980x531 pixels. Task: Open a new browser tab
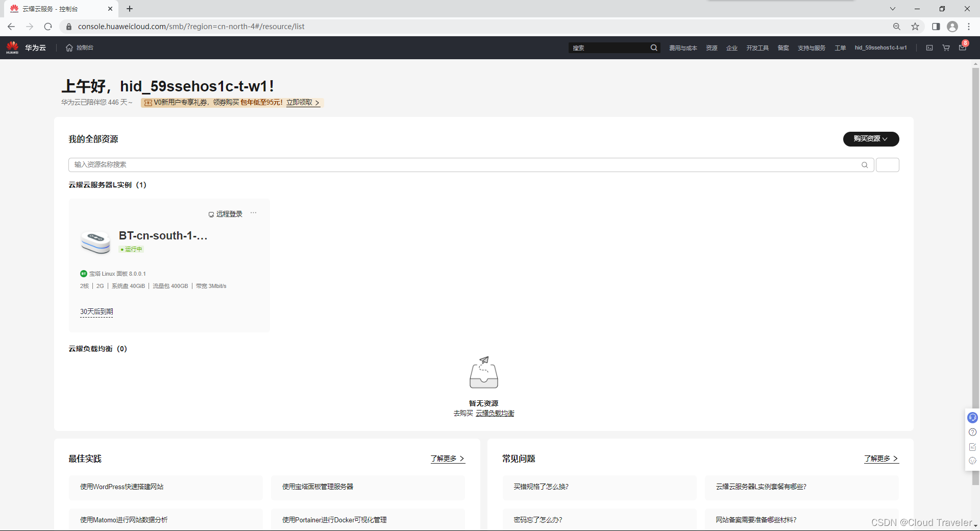[x=130, y=9]
